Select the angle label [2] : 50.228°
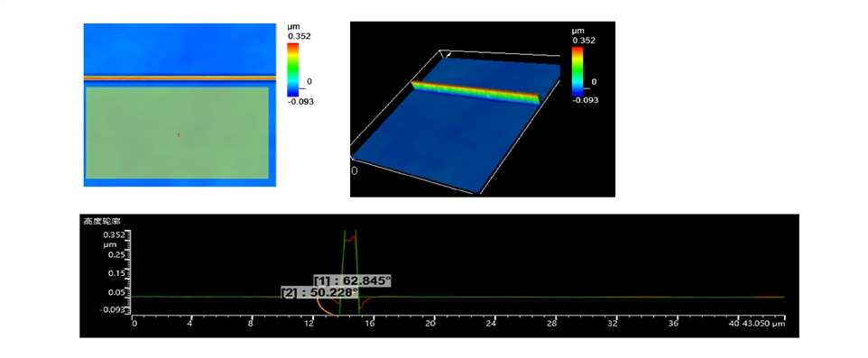This screenshot has height=358, width=868. click(320, 292)
